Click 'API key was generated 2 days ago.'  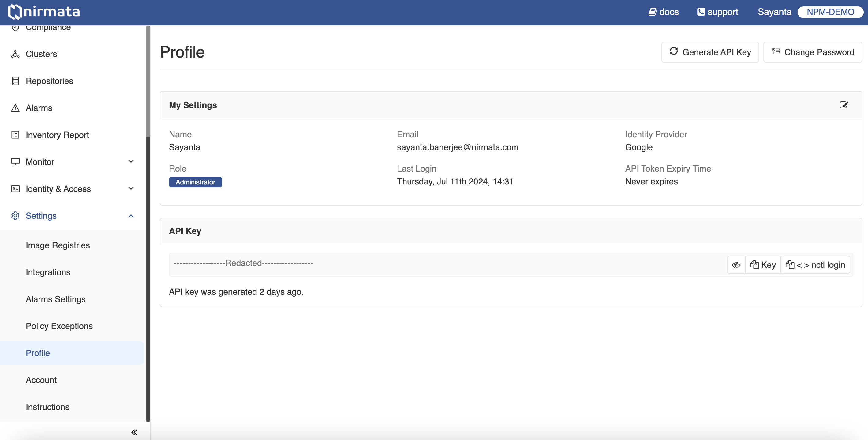click(x=236, y=292)
